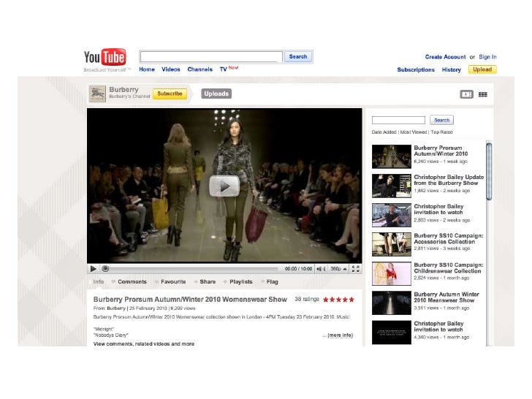Click the main YouTube search field
Image resolution: width=532 pixels, height=399 pixels.
click(211, 57)
